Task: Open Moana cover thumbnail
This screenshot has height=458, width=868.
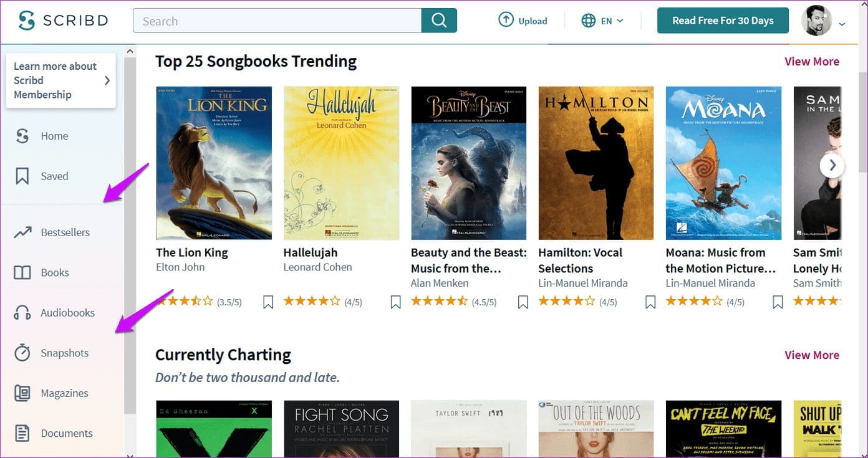Action: [x=723, y=163]
